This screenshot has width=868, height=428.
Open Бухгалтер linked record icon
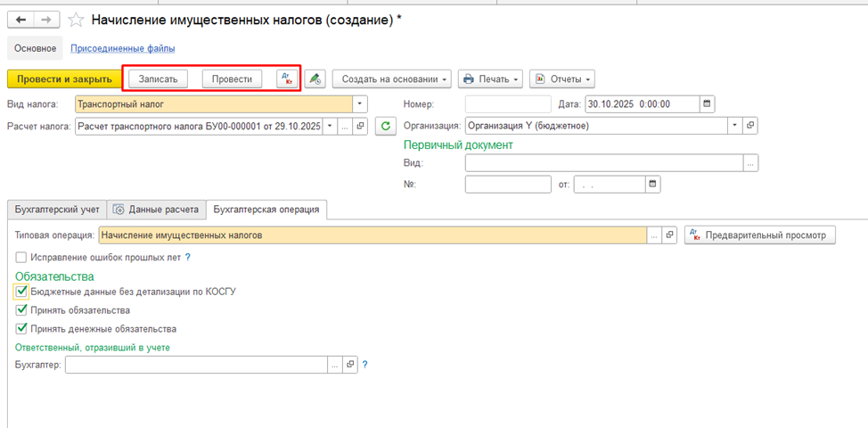coord(350,365)
